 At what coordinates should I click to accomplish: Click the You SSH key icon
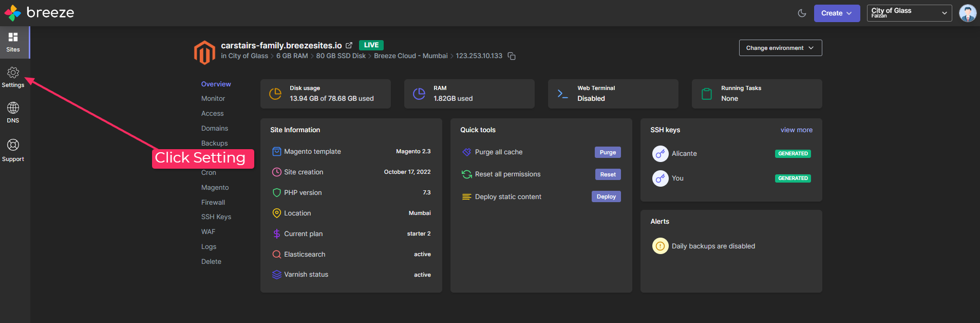[661, 178]
